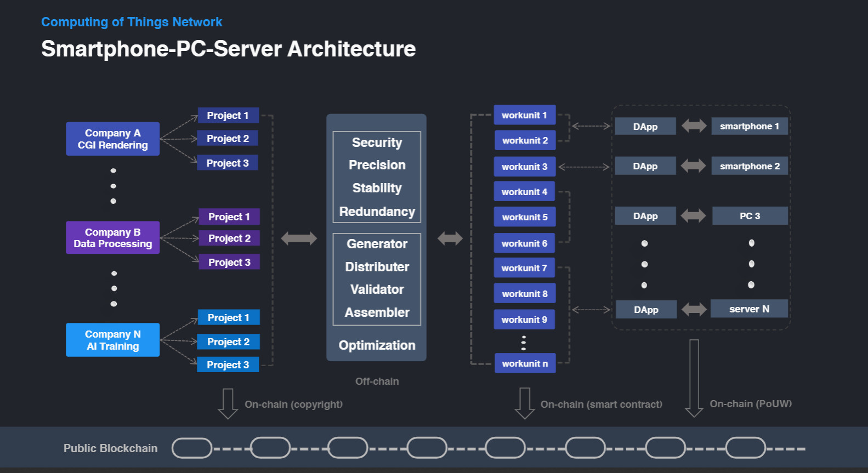
Task: Select the server N box
Action: [x=750, y=309]
